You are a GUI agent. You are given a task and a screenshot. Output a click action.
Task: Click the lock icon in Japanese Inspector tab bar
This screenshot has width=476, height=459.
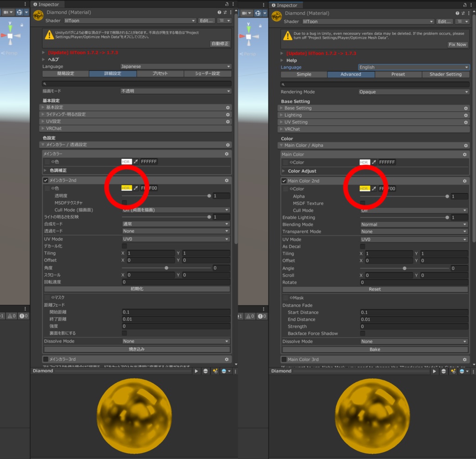227,4
